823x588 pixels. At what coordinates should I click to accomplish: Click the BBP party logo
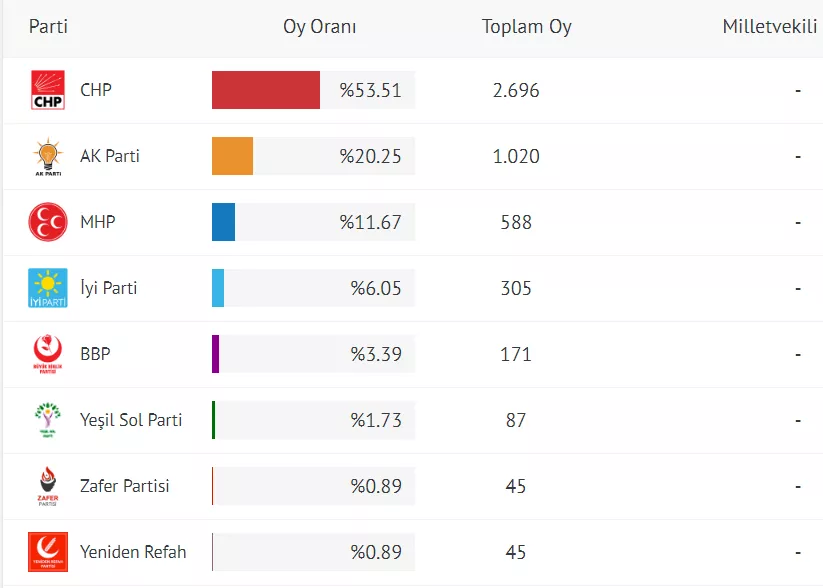coord(48,354)
